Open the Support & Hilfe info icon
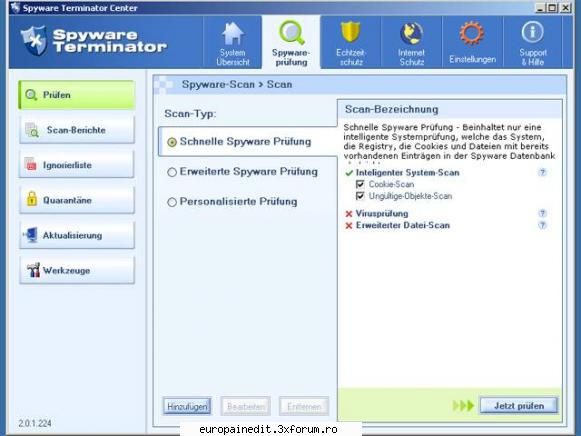Image resolution: width=581 pixels, height=436 pixels. (532, 32)
